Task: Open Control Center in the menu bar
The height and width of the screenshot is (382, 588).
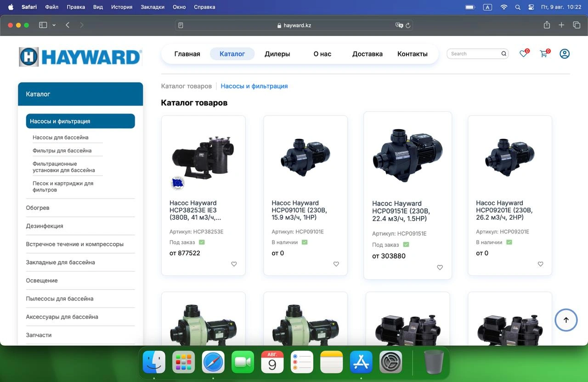Action: [531, 7]
